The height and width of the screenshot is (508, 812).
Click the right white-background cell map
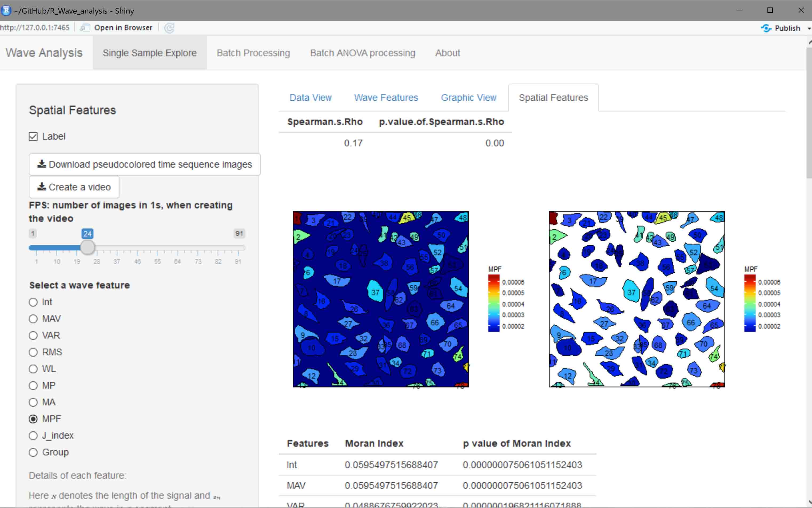click(x=637, y=299)
